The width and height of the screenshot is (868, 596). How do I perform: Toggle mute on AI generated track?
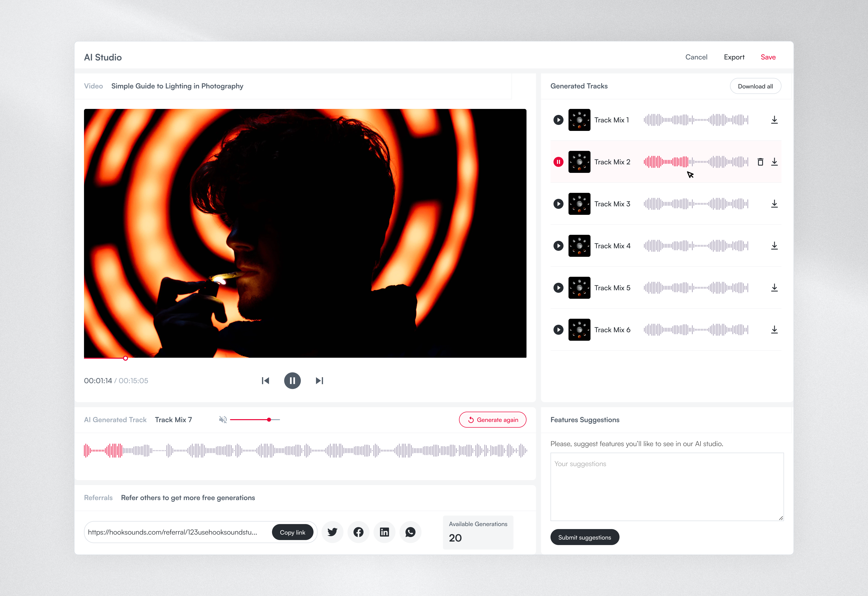click(x=223, y=420)
